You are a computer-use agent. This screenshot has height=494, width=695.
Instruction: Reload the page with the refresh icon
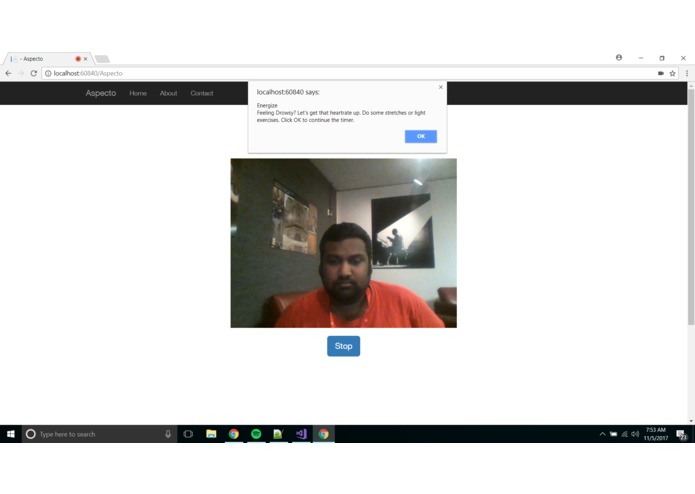pyautogui.click(x=33, y=73)
